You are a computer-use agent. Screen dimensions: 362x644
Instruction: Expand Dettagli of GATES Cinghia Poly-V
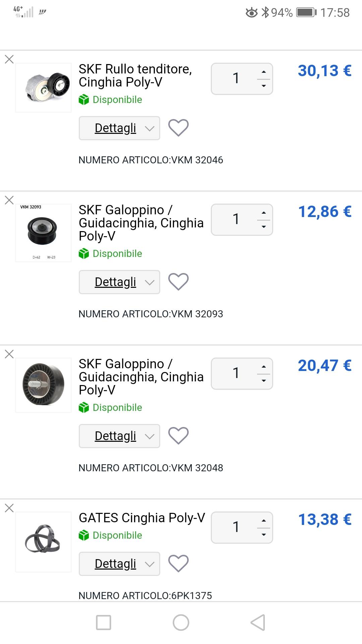coord(119,564)
